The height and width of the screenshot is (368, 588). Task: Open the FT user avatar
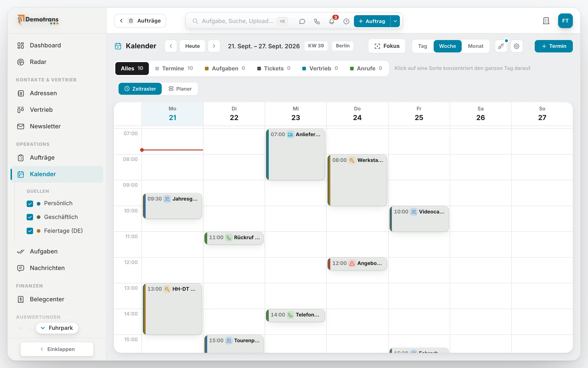(x=565, y=21)
